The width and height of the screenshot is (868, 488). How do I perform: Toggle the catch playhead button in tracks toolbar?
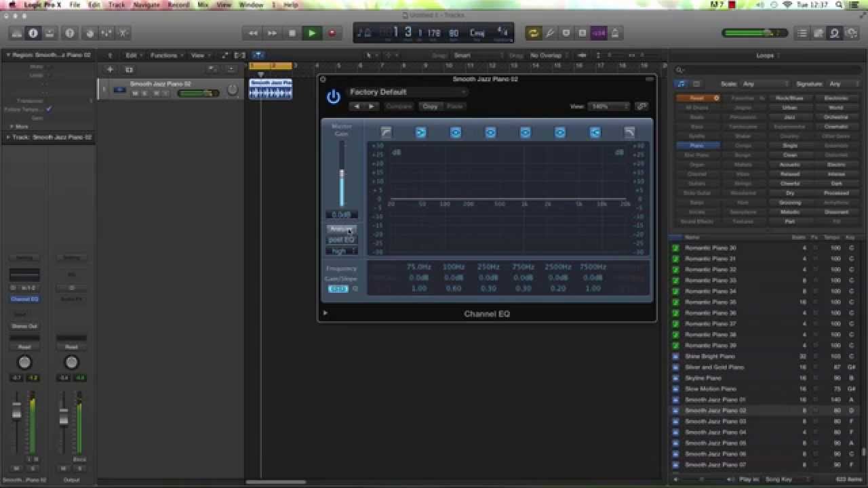(x=258, y=55)
